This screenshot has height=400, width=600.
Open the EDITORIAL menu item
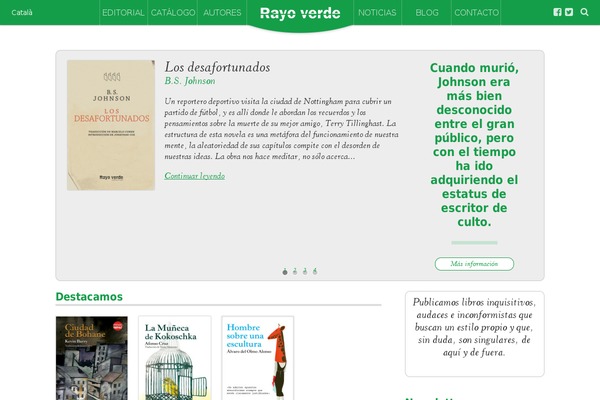123,13
